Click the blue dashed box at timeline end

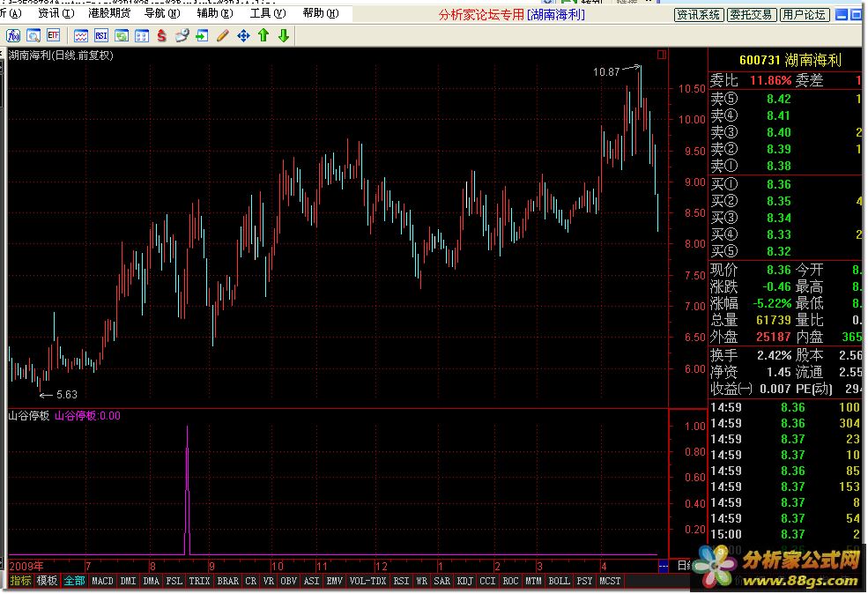[664, 565]
